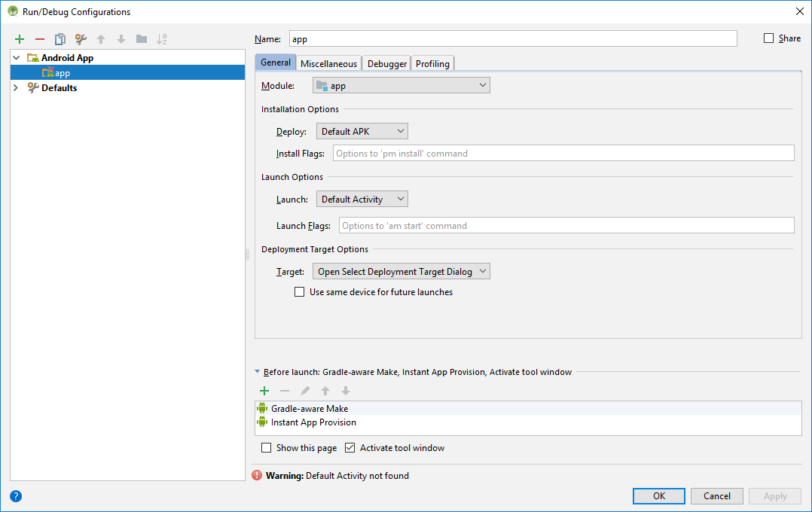Enable the Share checkbox
Viewport: 812px width, 512px height.
coord(769,38)
